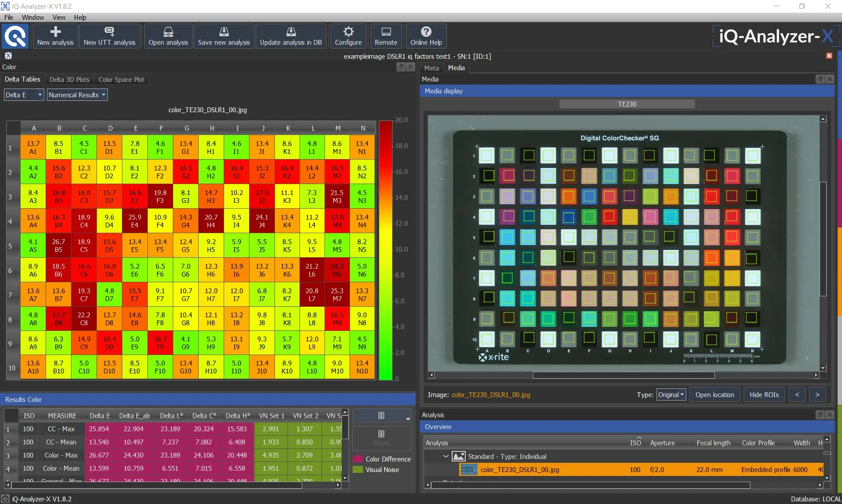Click the table options icon in Results Color

pos(382,415)
